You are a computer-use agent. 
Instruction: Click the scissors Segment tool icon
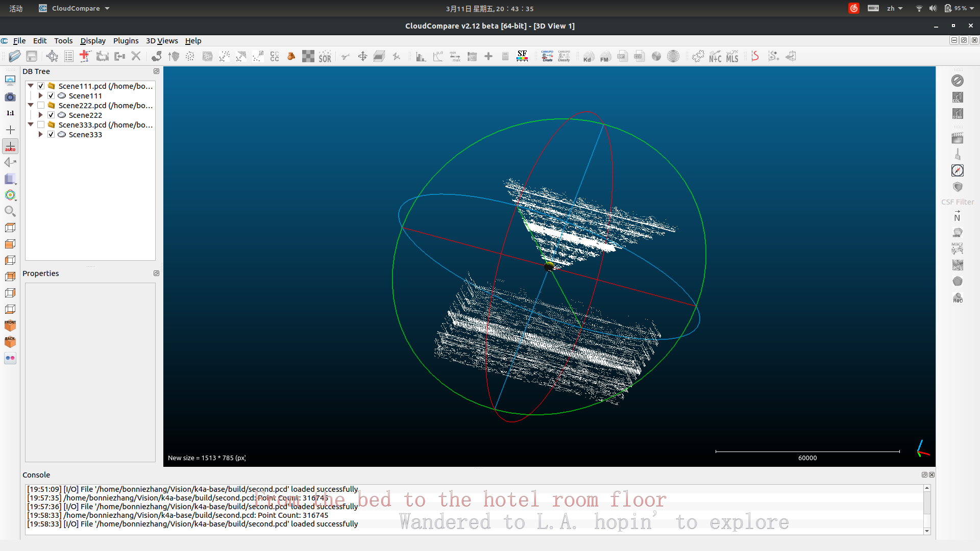[346, 57]
